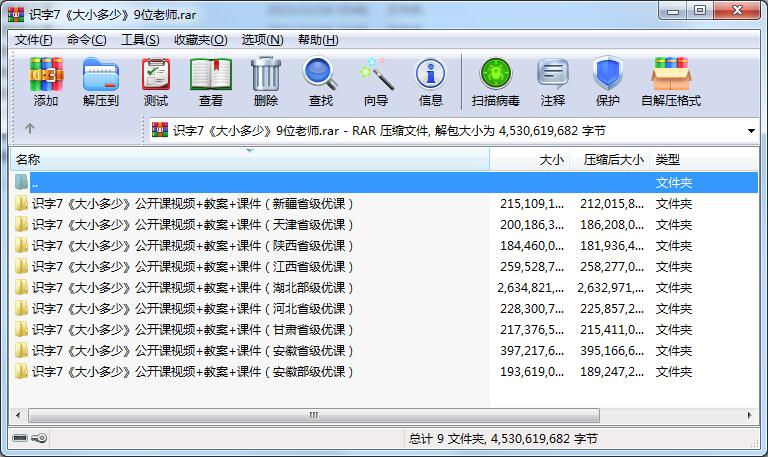Click the RAR archive icon in address bar
Viewport: 768px width, 457px height.
pyautogui.click(x=160, y=130)
